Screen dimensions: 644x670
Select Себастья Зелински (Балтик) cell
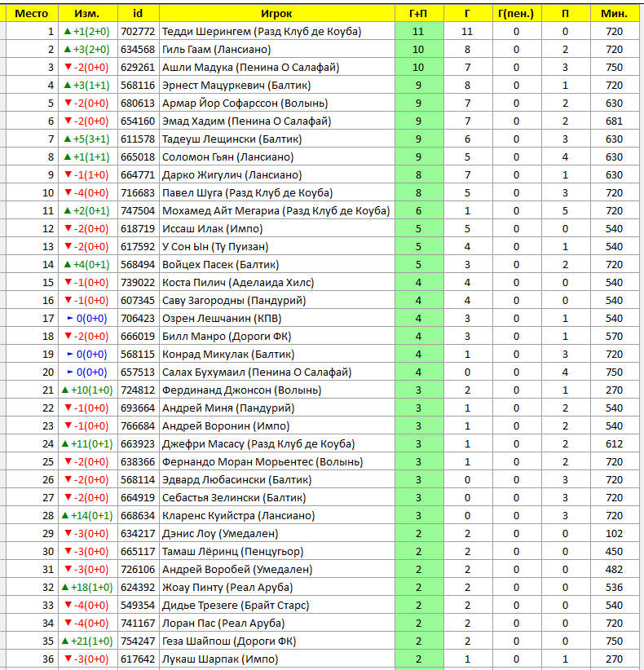point(277,498)
